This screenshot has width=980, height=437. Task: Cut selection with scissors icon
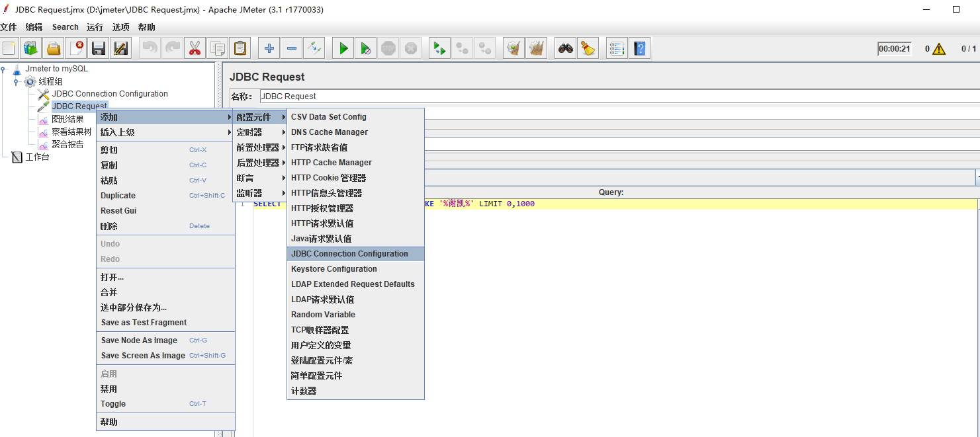point(195,48)
